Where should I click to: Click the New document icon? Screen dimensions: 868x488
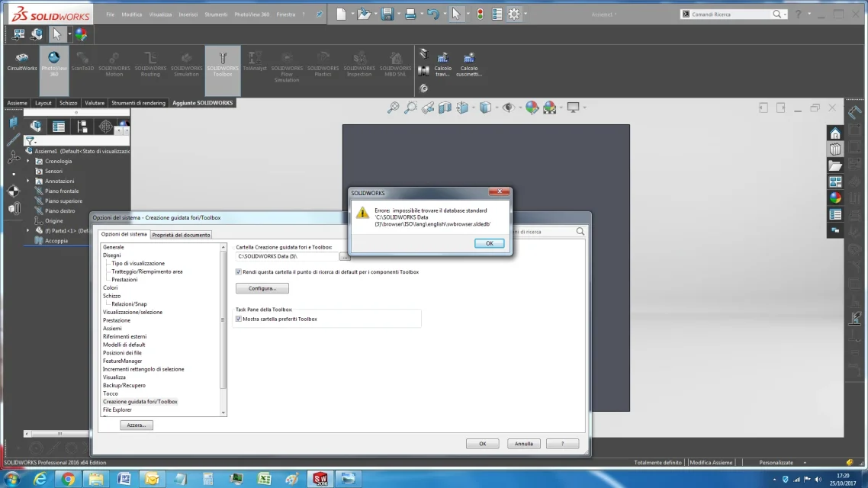pos(341,14)
